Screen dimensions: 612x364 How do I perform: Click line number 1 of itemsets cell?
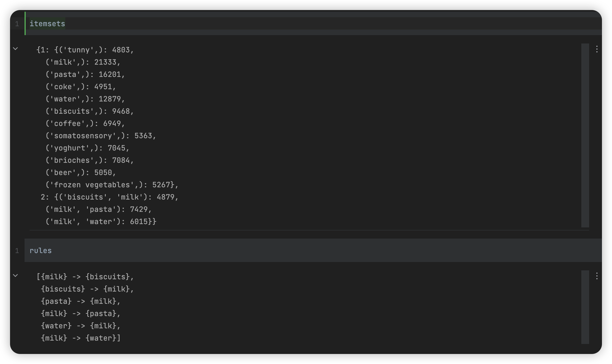coord(17,24)
